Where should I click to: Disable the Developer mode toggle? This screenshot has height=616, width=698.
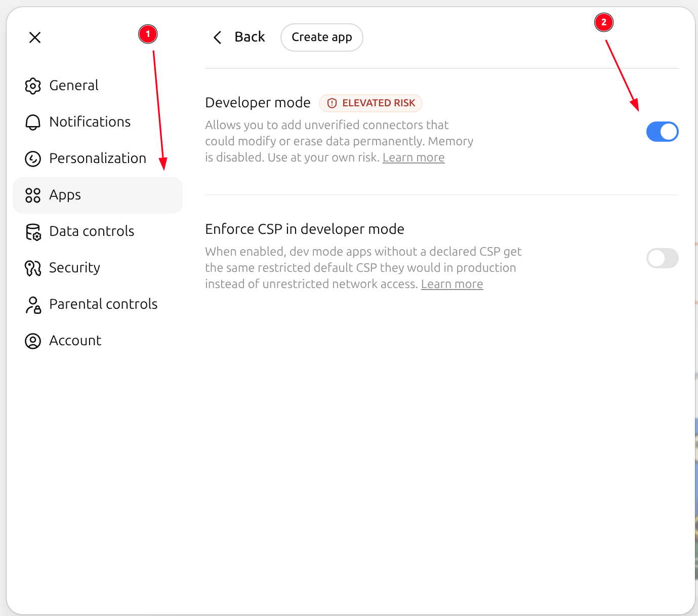click(662, 132)
